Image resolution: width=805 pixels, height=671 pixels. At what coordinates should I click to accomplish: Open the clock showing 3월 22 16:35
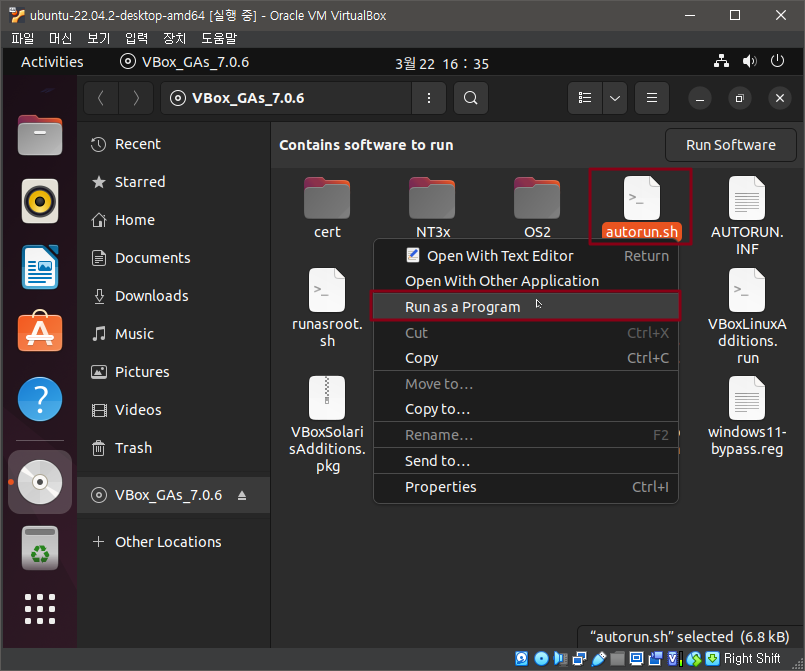442,63
